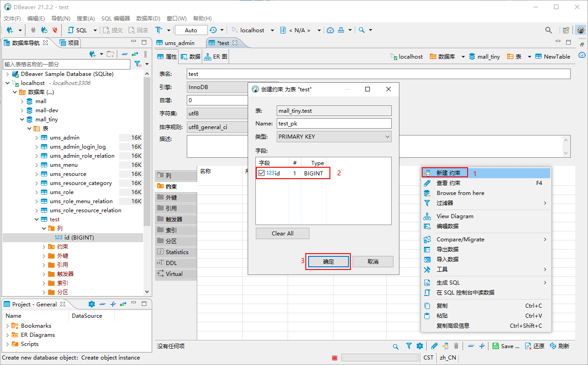588x365 pixels.
Task: Select the 外键 side tab
Action: (176, 197)
